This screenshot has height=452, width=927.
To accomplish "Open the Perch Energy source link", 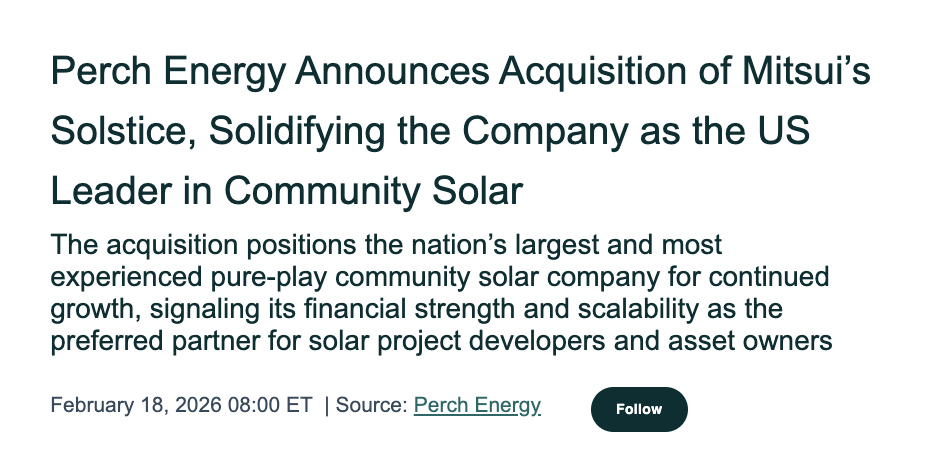I will tap(477, 405).
